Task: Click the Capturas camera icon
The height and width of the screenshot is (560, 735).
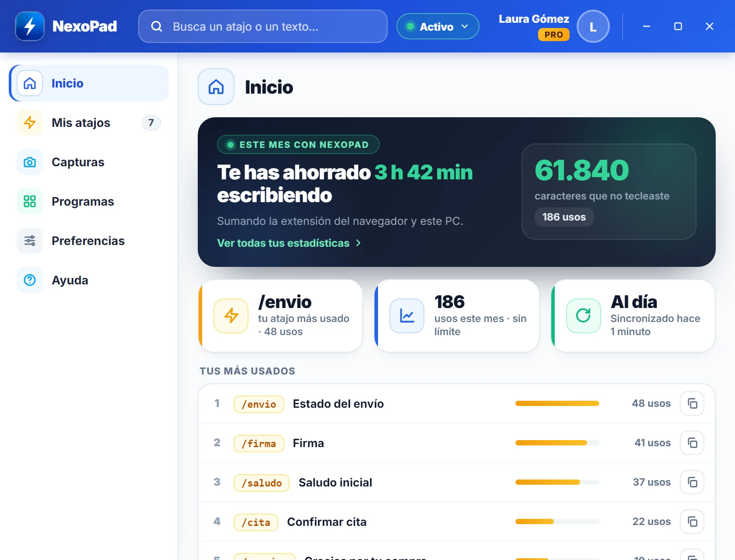Action: [30, 162]
